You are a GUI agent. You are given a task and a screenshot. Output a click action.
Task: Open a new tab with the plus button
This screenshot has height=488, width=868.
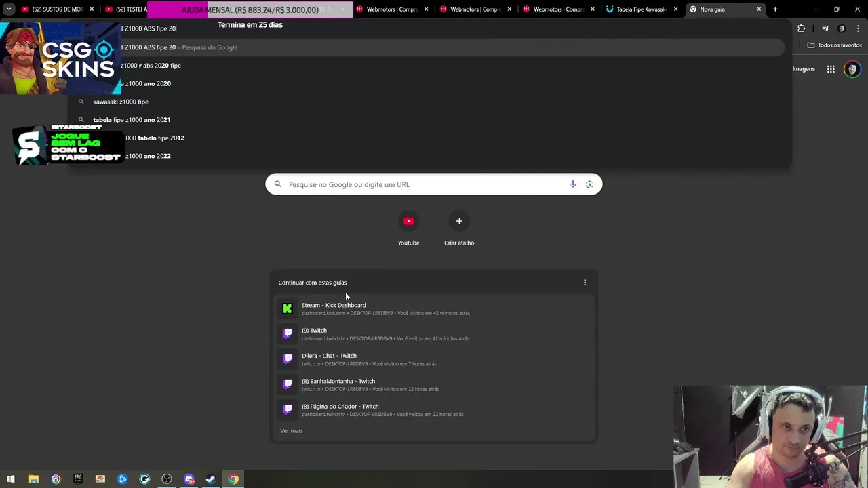(775, 9)
